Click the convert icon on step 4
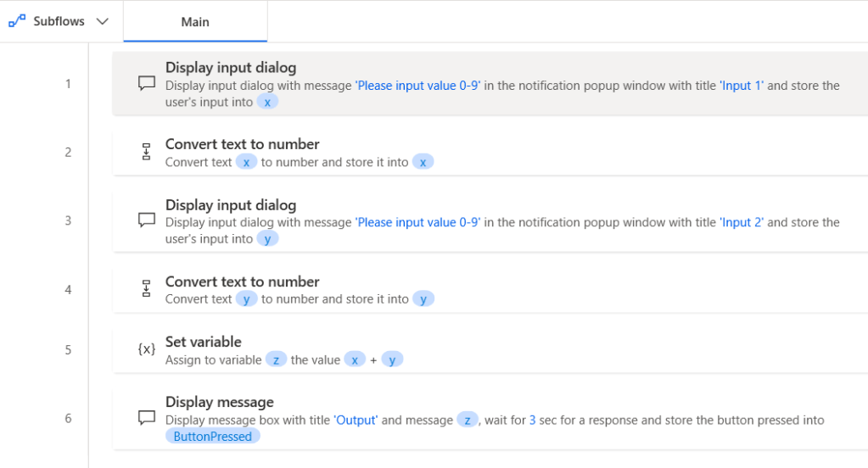Screen dimensions: 868x468 click(x=146, y=290)
